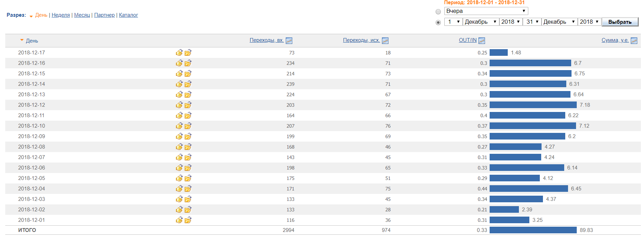This screenshot has width=644, height=241.
Task: Select the custom date range radio button
Action: [438, 22]
